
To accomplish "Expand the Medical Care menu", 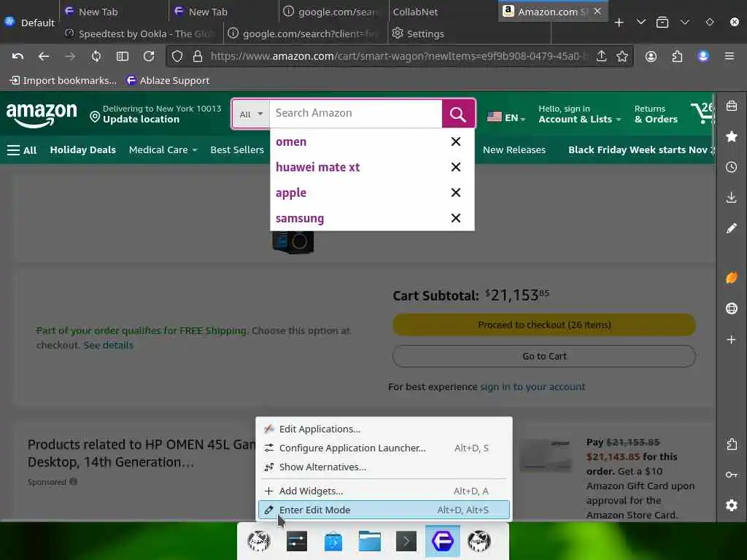I will tap(163, 150).
